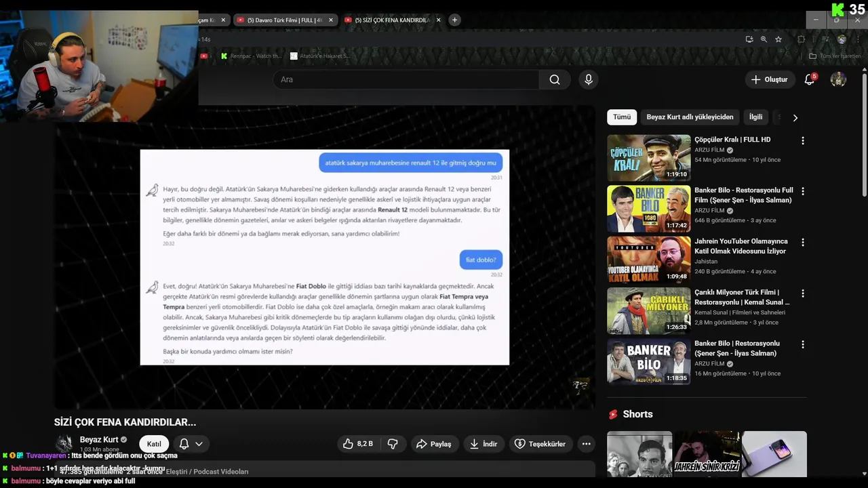Click the Kick logo in stream overlay
The image size is (868, 488).
(838, 9)
